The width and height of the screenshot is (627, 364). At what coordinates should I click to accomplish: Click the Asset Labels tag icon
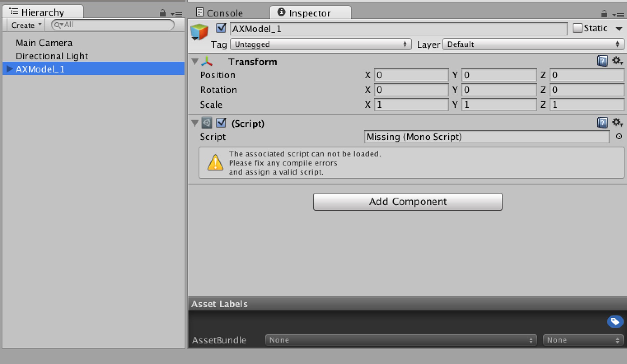615,322
